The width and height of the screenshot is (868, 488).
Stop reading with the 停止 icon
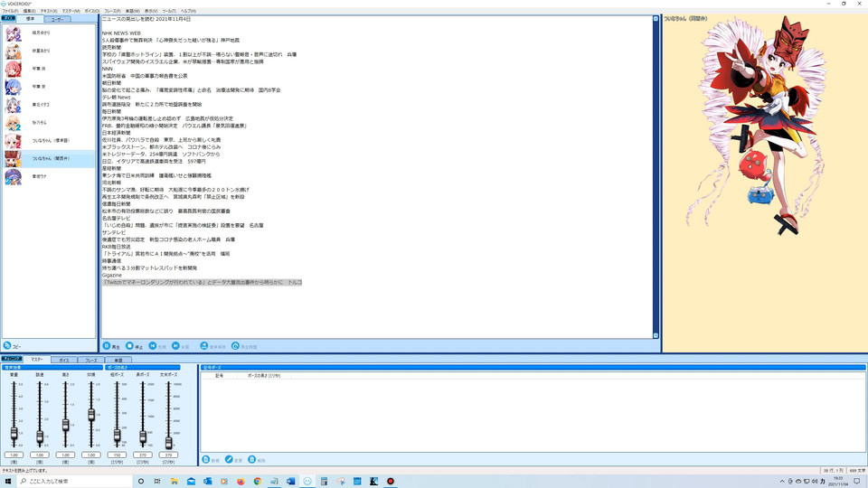pyautogui.click(x=129, y=346)
